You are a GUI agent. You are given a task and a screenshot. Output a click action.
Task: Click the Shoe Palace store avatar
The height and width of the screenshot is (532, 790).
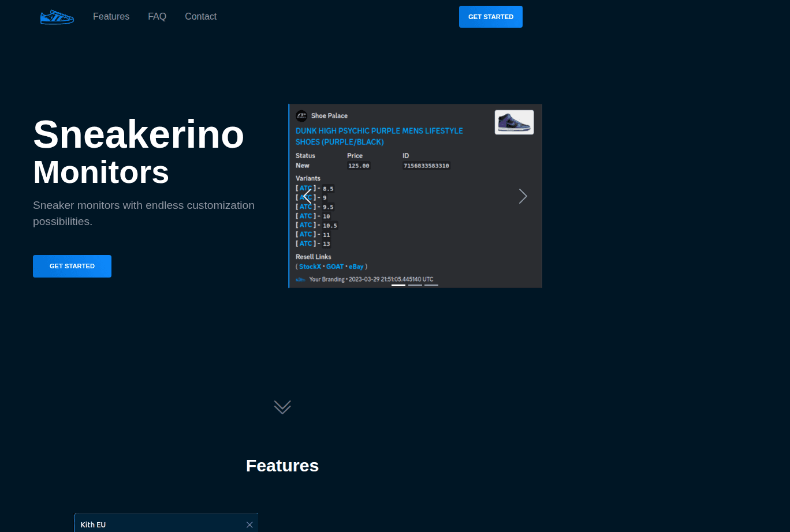coord(301,115)
